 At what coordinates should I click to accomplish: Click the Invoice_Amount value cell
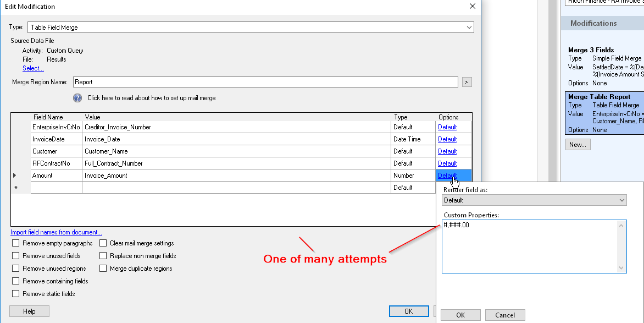pos(236,176)
